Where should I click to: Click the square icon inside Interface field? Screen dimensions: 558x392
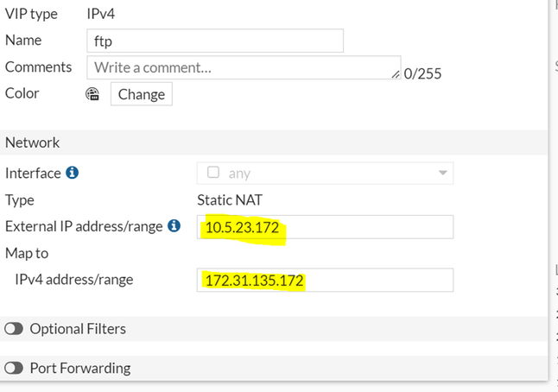213,173
